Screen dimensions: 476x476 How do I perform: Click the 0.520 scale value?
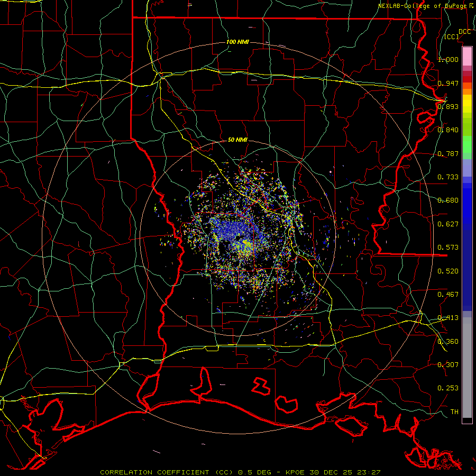(x=448, y=271)
